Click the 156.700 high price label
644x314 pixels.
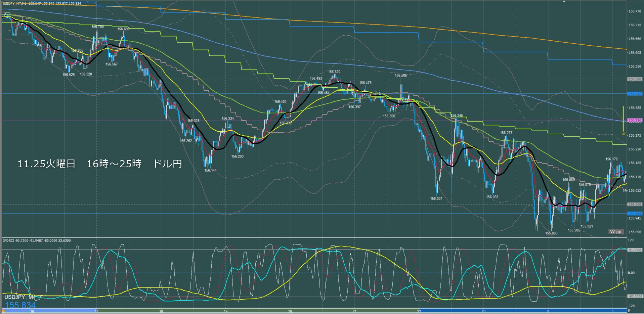tap(98, 27)
